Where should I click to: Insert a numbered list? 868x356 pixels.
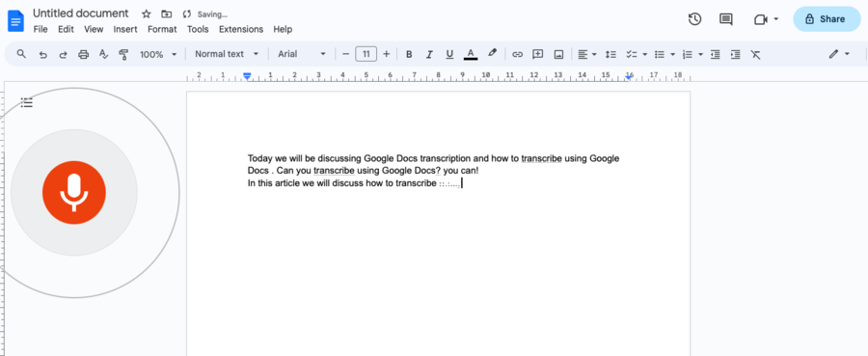click(688, 54)
